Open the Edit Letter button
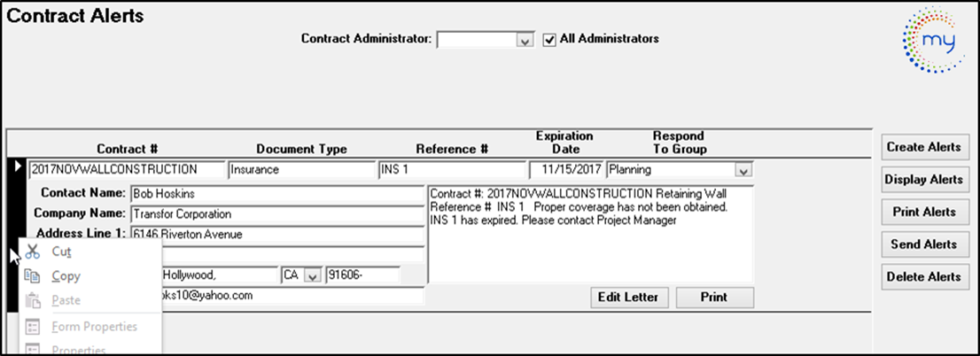Image resolution: width=980 pixels, height=356 pixels. pos(629,298)
